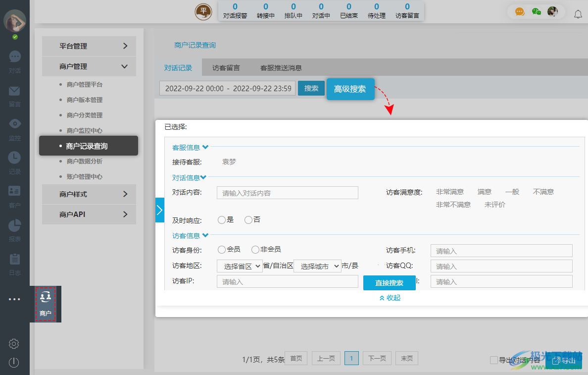This screenshot has width=588, height=375.
Task: Switch to the 客服推送消息 tab
Action: pyautogui.click(x=281, y=68)
